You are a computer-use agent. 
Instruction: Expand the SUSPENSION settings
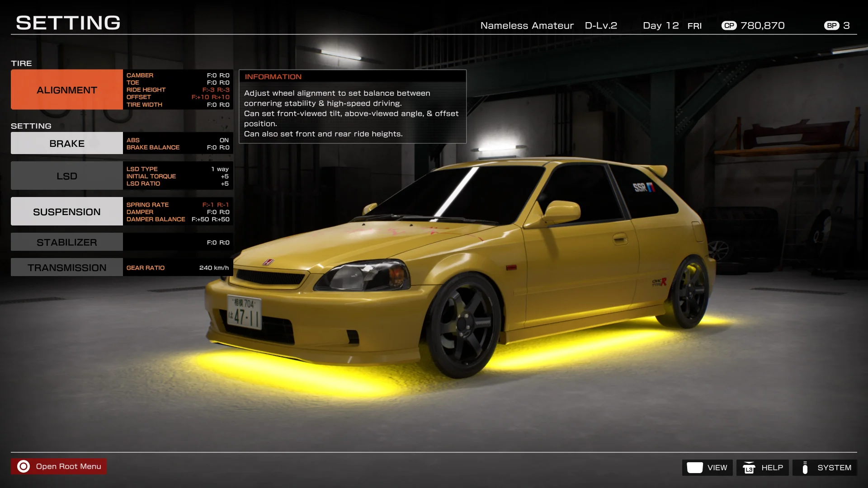point(67,211)
